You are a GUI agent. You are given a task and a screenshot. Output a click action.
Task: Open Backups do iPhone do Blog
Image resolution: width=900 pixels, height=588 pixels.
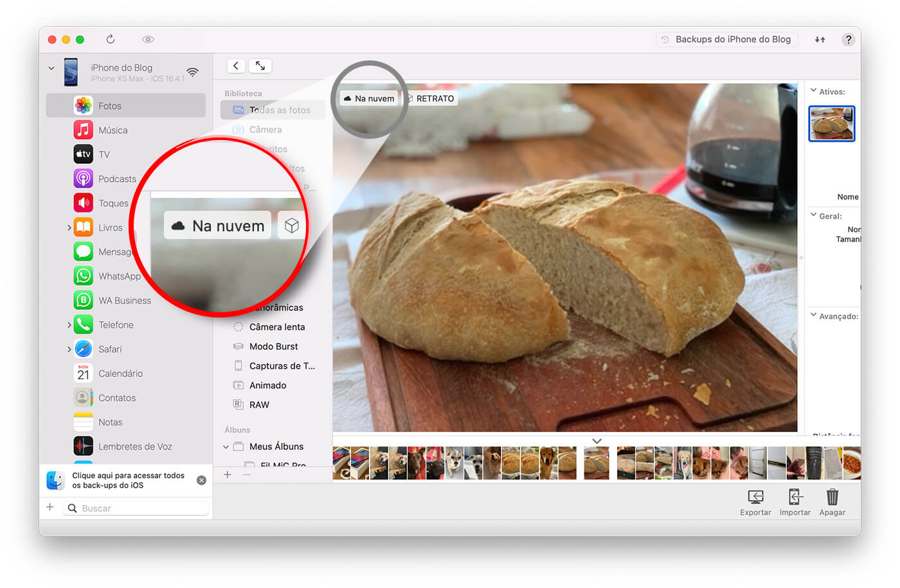[x=727, y=39]
